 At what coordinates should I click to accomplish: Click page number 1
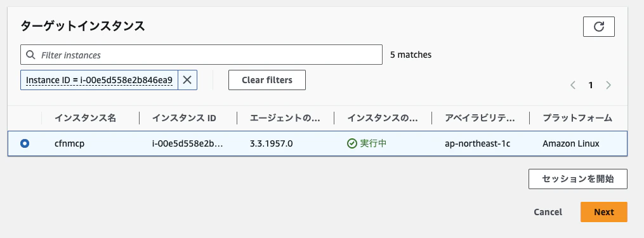(x=591, y=85)
